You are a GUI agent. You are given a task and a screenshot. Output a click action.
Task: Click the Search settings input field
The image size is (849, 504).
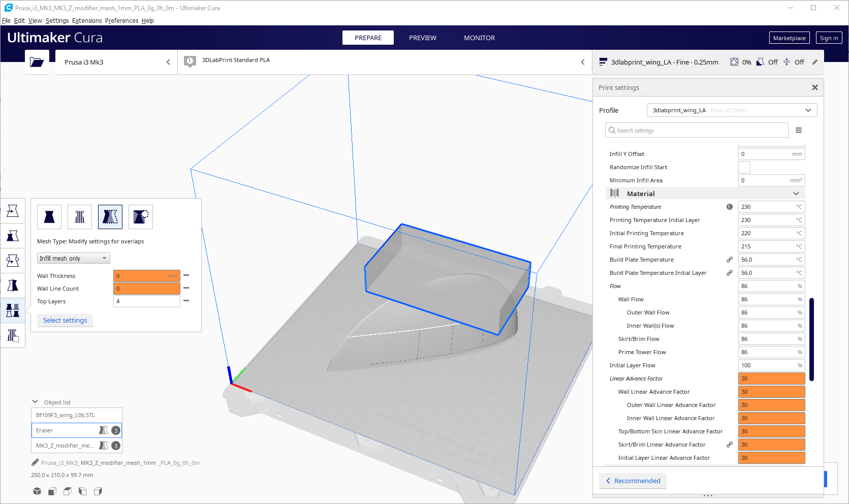tap(697, 131)
